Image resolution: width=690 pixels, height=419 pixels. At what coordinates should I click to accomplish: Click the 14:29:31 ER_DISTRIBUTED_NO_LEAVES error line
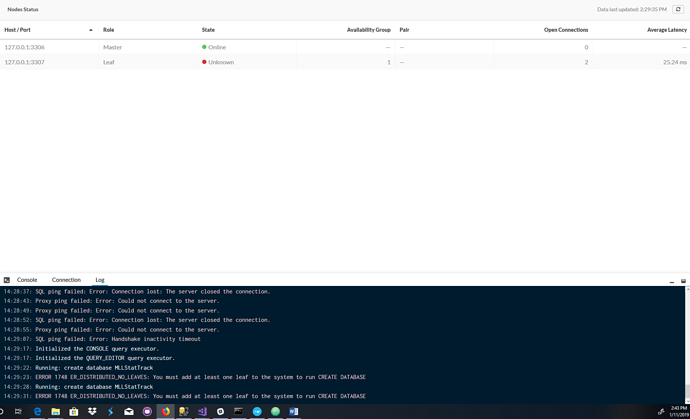(185, 396)
